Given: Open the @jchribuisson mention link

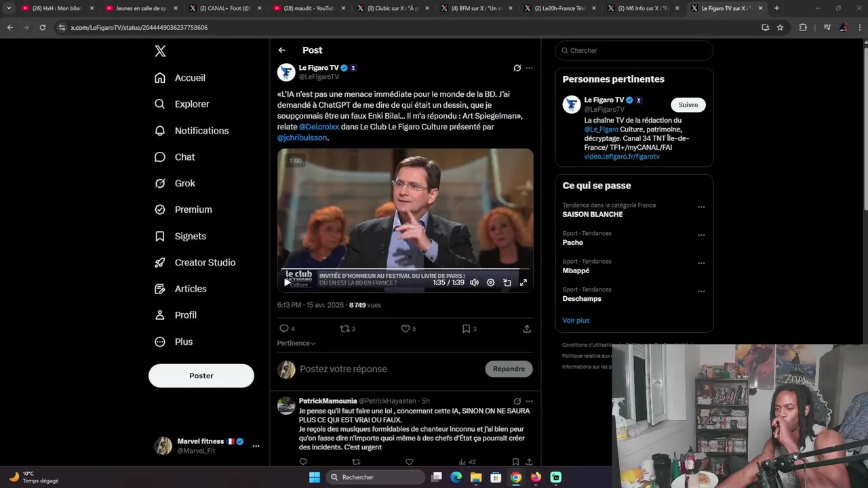Looking at the screenshot, I should [x=302, y=138].
